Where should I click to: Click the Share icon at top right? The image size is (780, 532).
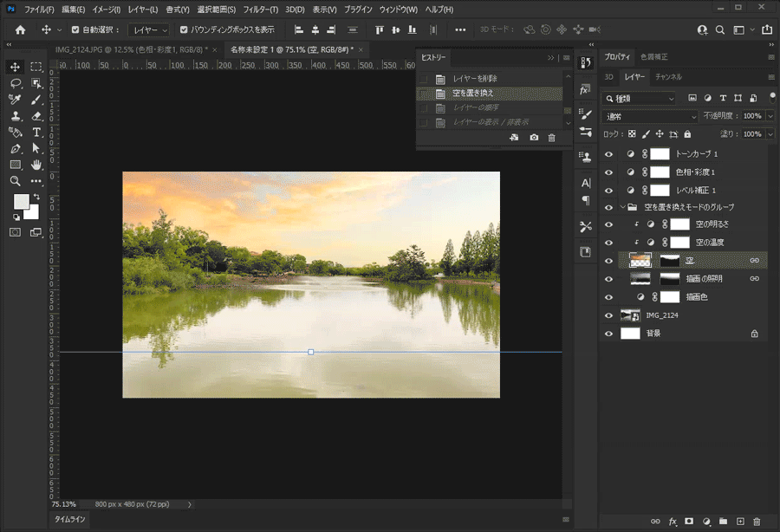coord(767,29)
